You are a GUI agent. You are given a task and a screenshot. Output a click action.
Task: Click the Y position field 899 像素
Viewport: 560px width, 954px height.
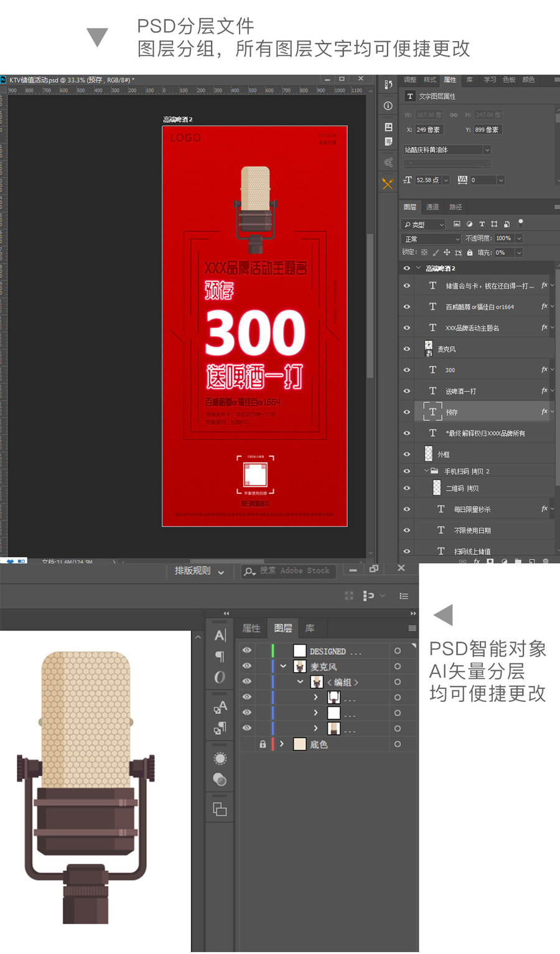tap(487, 130)
